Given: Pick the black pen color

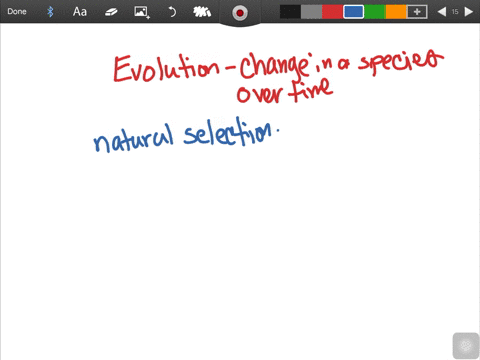Looking at the screenshot, I should pos(290,12).
